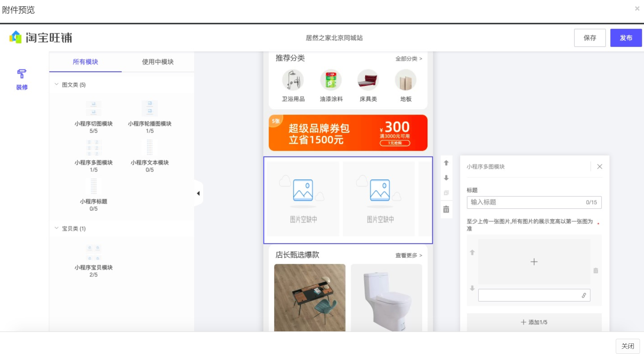Switch to 使用中模块 tab
644x354 pixels.
tap(157, 62)
